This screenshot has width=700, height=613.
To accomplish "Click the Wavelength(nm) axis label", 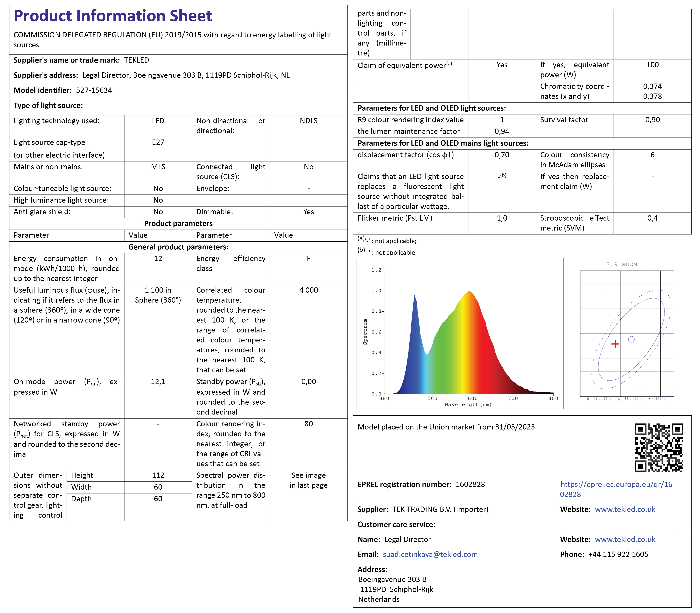I will click(468, 405).
